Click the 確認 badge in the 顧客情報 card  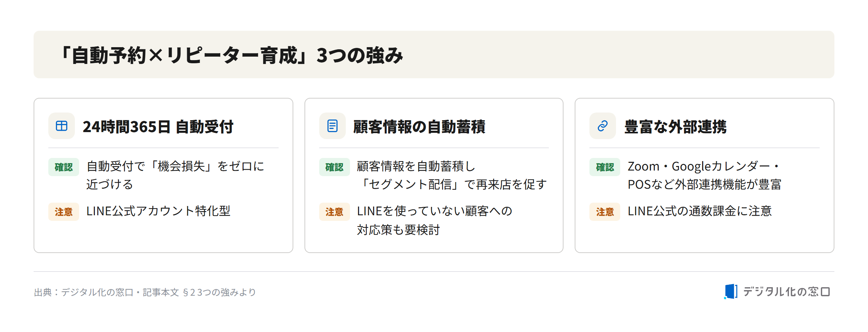coord(334,167)
